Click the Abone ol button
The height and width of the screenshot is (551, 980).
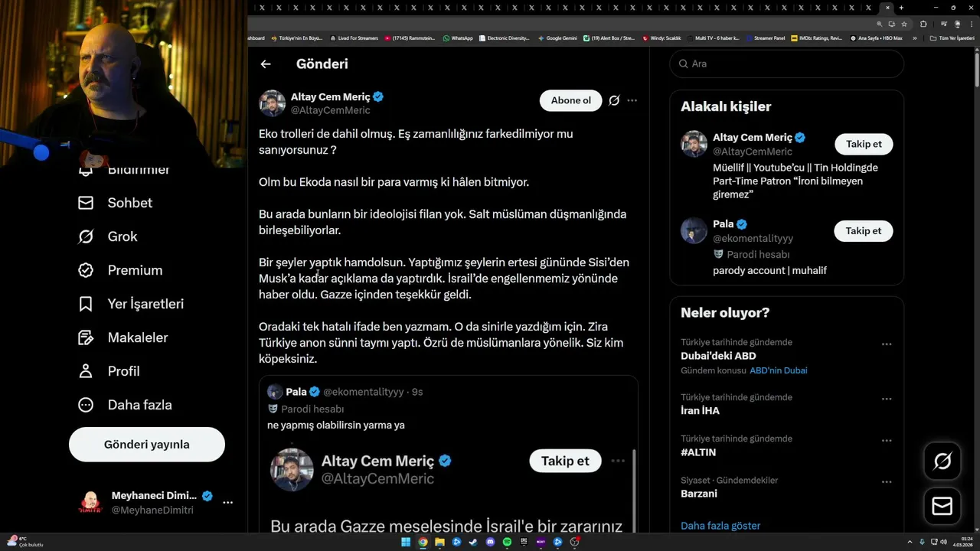(x=571, y=100)
